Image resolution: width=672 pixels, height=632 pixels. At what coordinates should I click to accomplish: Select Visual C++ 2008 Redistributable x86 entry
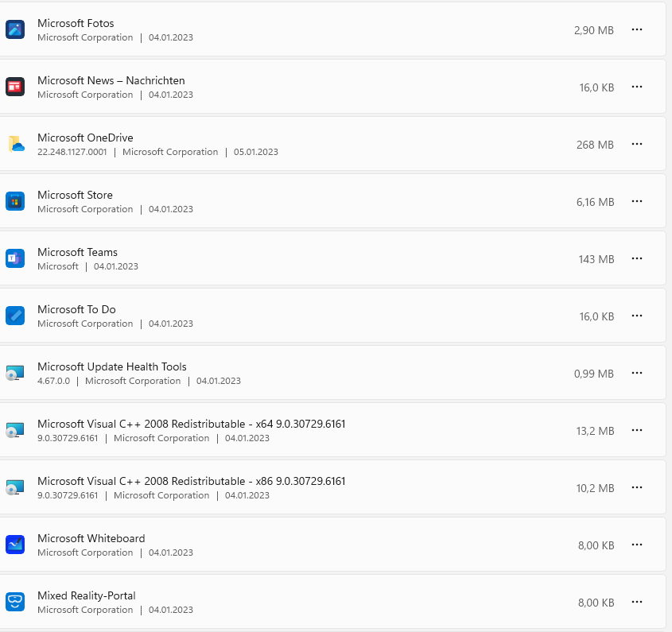click(191, 481)
